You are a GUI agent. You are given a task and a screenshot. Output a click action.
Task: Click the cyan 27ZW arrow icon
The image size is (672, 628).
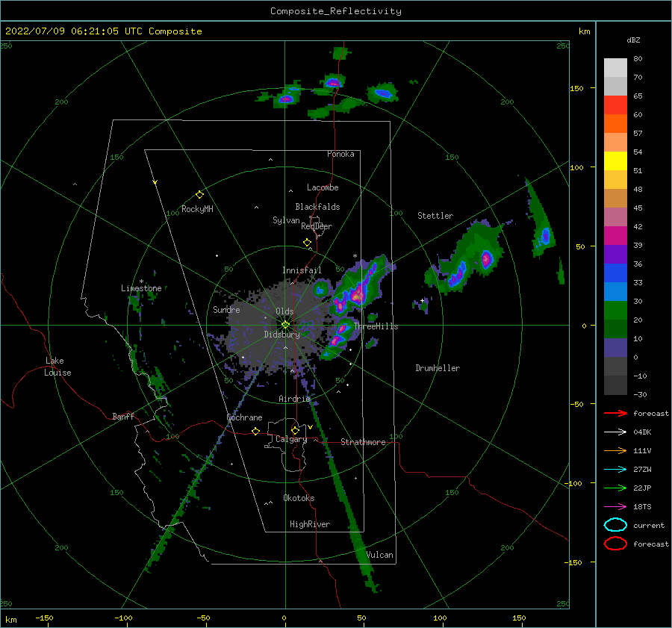[615, 470]
